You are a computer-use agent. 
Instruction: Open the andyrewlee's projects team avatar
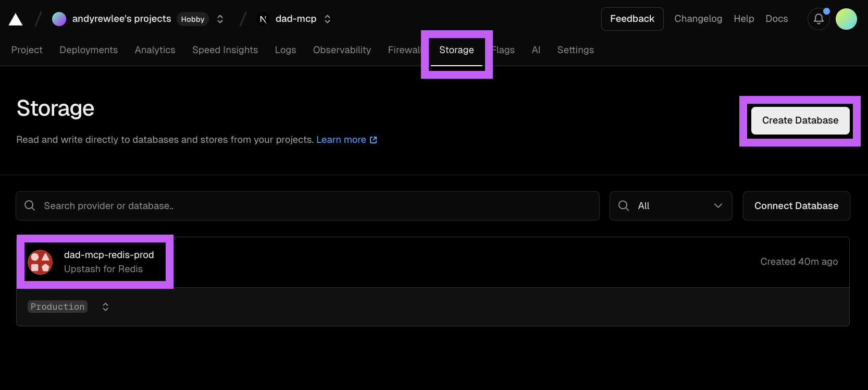pos(59,19)
